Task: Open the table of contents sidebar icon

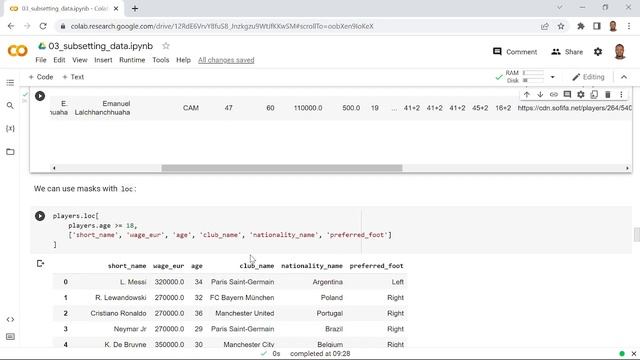Action: [10, 83]
